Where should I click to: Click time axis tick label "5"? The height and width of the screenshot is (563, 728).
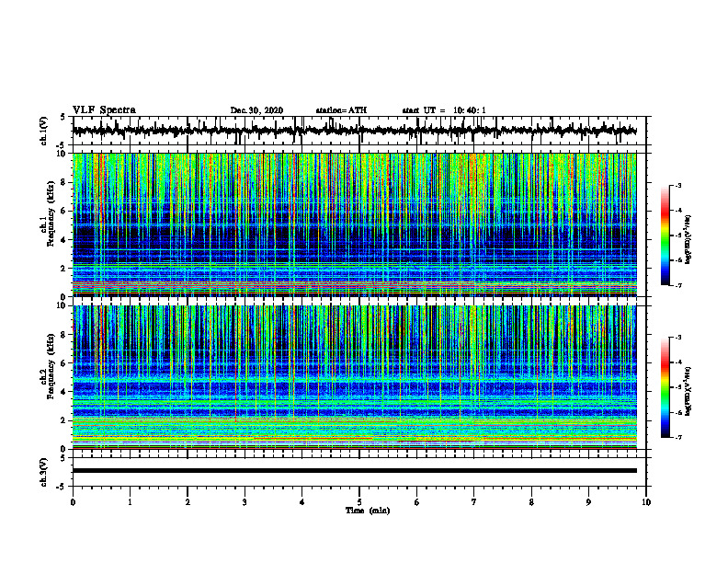pos(359,502)
